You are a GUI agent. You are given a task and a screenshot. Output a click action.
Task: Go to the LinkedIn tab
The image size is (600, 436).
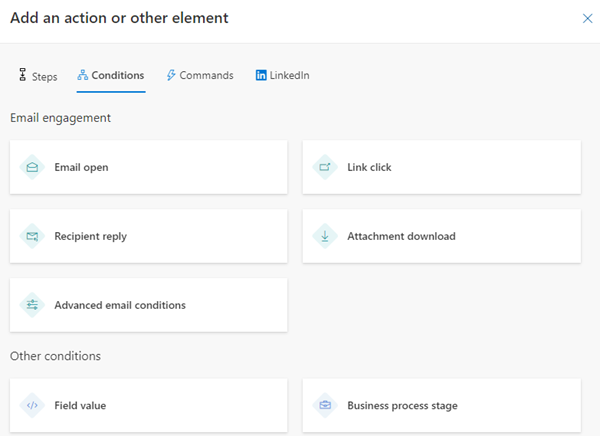tap(283, 75)
